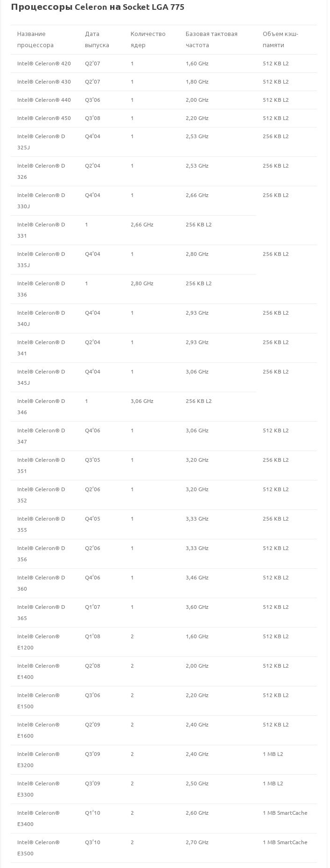This screenshot has height=868, width=330.
Task: Click the Celeron E1600 processor name
Action: [x=38, y=730]
